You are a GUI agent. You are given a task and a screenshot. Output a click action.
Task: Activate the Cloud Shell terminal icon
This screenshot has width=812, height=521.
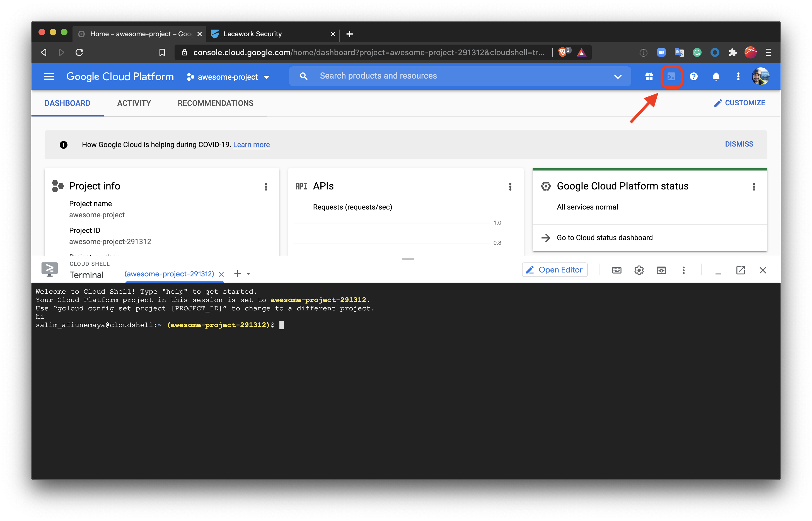click(x=672, y=76)
